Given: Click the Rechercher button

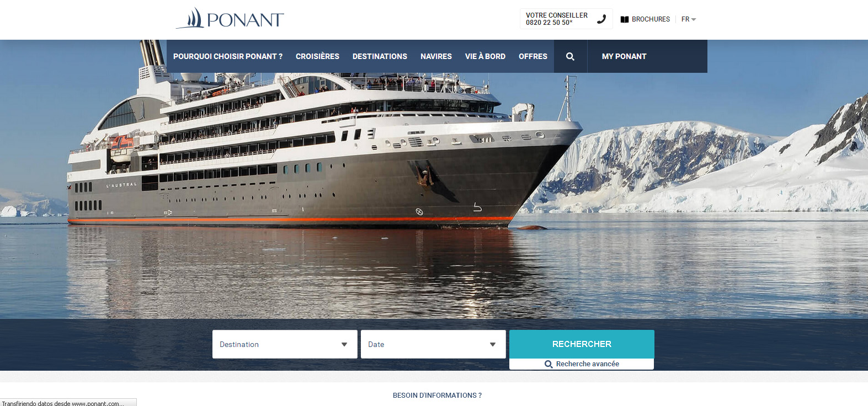Looking at the screenshot, I should [582, 344].
